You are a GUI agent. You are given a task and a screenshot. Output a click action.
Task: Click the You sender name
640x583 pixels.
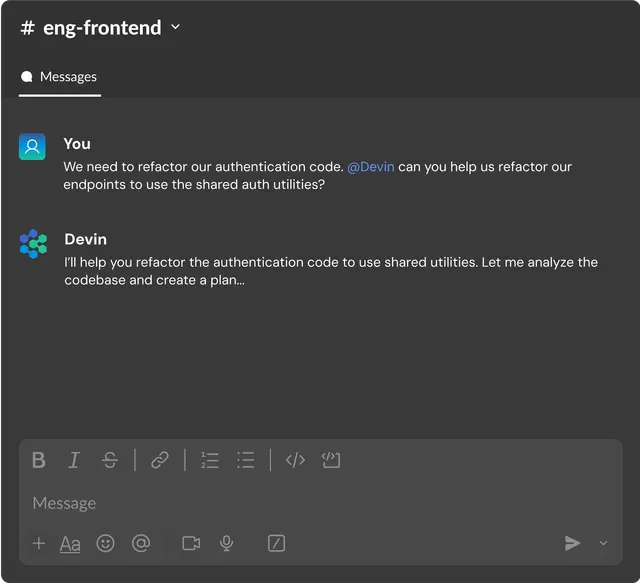click(77, 144)
